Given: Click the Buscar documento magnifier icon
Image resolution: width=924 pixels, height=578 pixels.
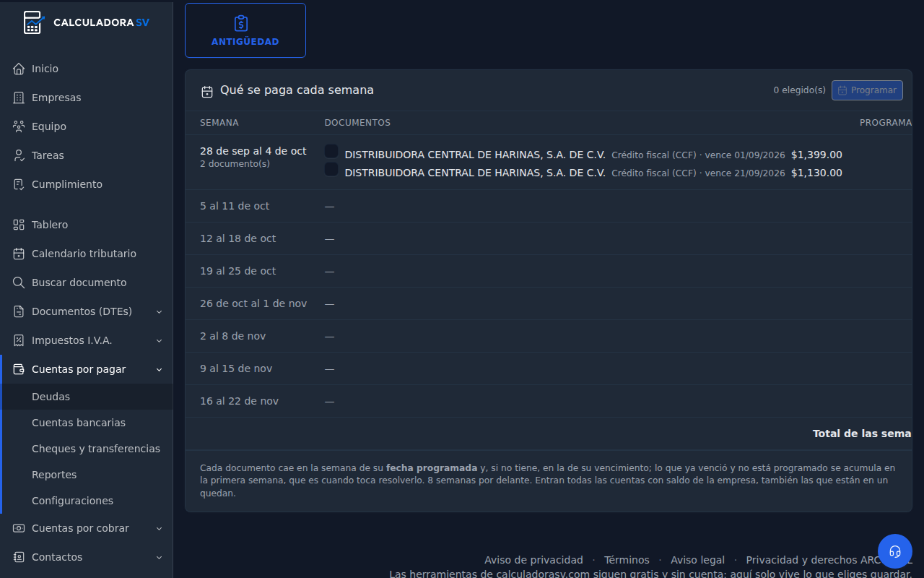Looking at the screenshot, I should coord(19,282).
